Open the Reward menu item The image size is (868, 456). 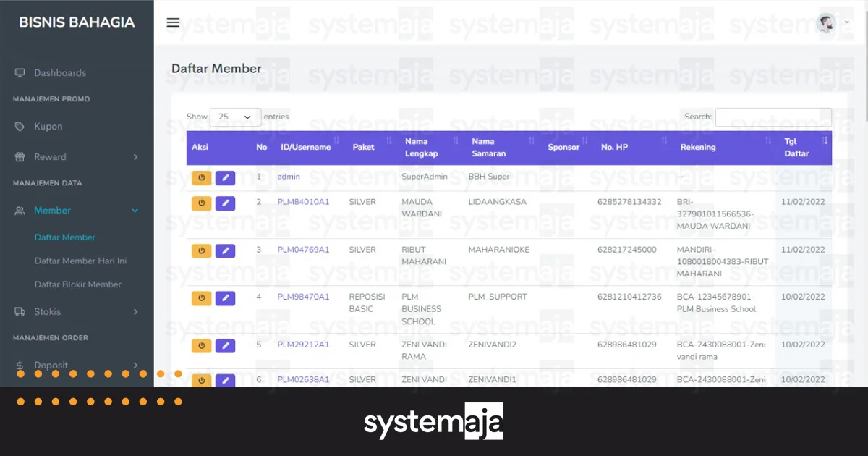[50, 157]
